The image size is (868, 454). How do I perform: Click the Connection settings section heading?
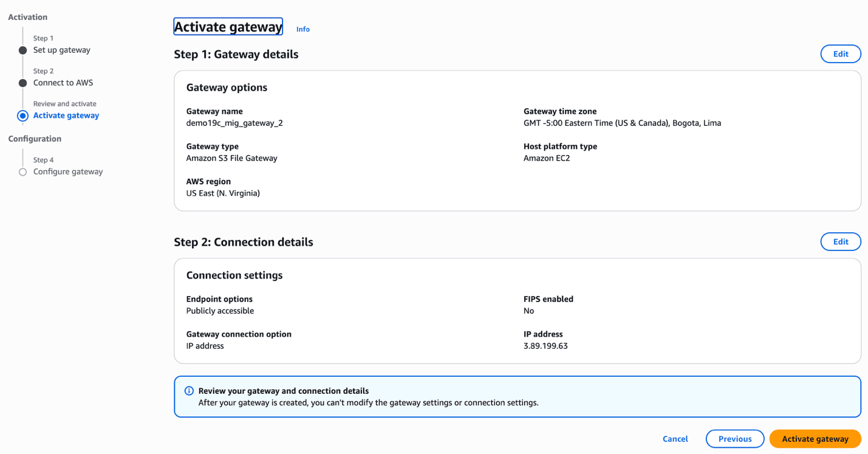tap(234, 275)
